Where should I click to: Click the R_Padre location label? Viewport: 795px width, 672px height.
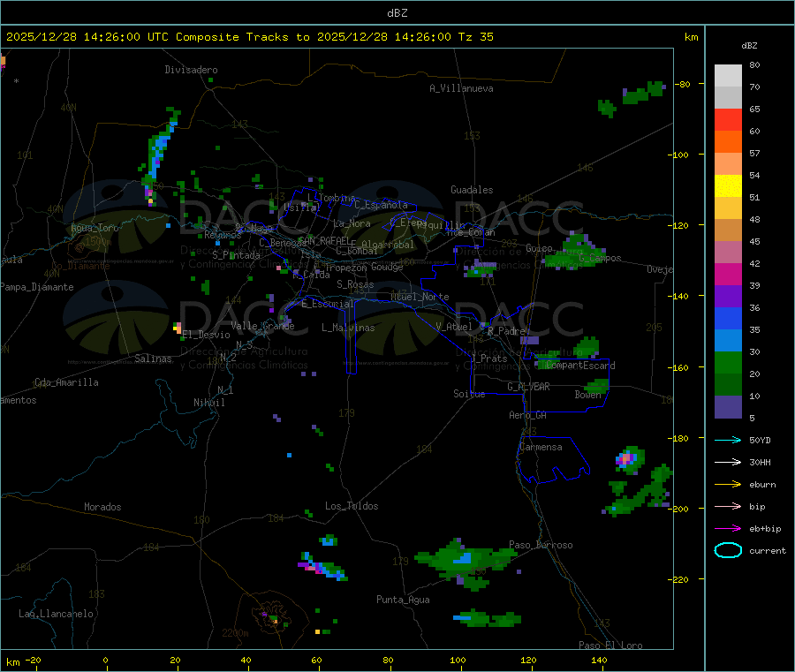tap(507, 331)
